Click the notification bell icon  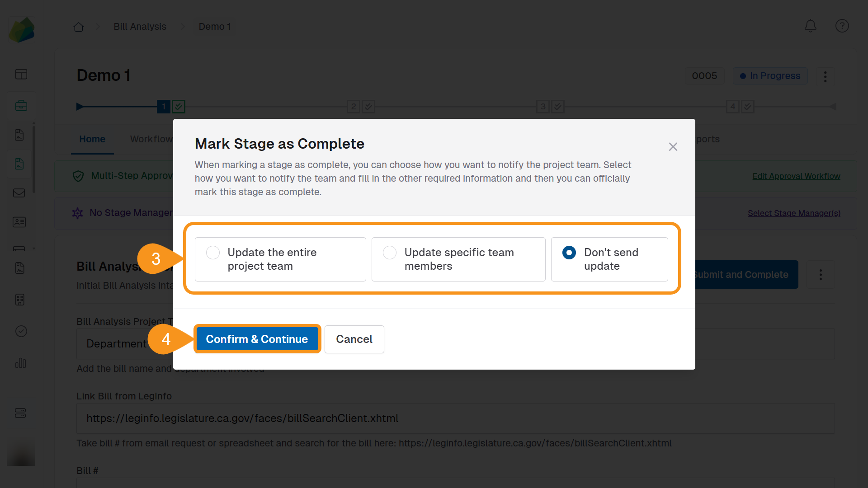[810, 26]
